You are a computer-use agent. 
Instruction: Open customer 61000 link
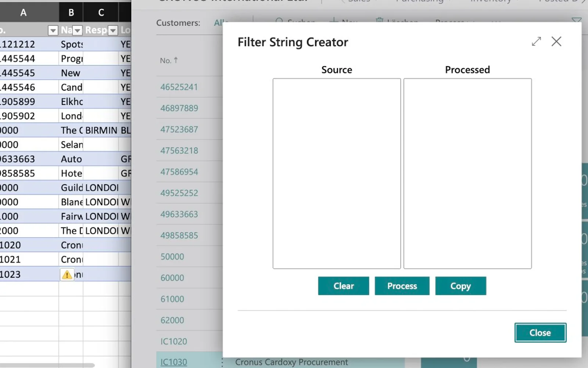(x=172, y=299)
